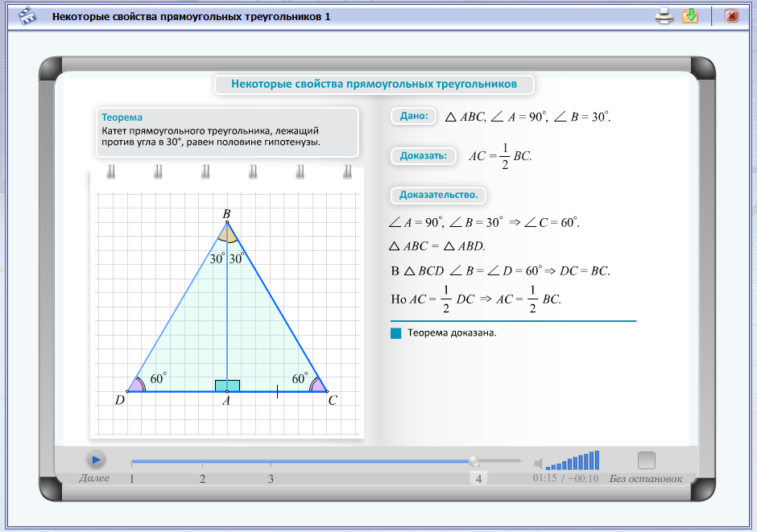Click the film clapperboard icon
Viewport: 757px width, 532px height.
coord(27,16)
